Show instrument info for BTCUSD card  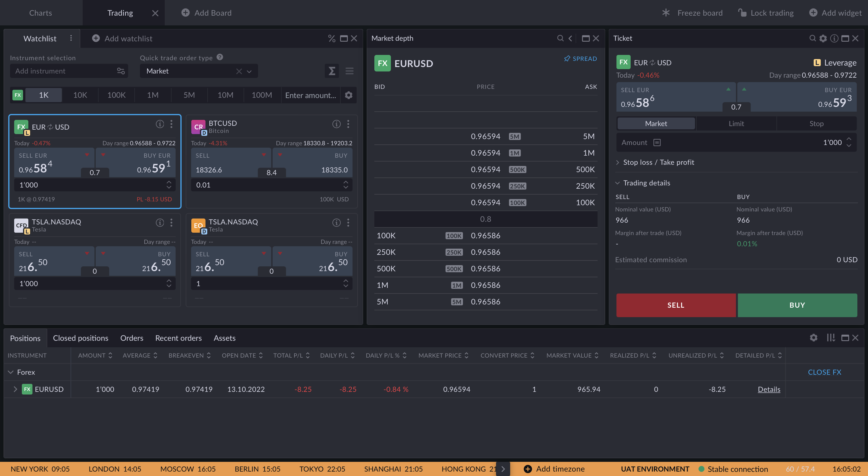336,124
